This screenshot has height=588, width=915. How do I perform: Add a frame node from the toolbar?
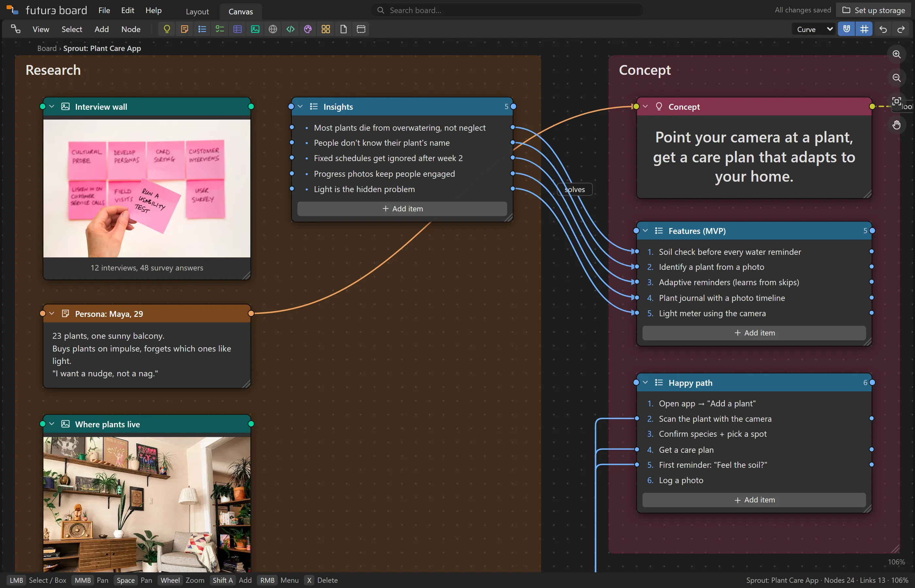tap(361, 29)
